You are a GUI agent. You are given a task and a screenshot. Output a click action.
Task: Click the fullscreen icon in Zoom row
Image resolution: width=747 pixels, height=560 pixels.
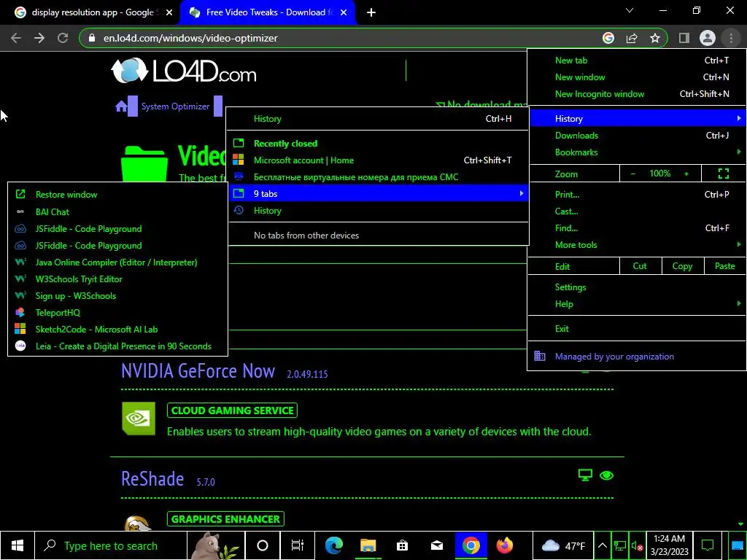pyautogui.click(x=723, y=174)
